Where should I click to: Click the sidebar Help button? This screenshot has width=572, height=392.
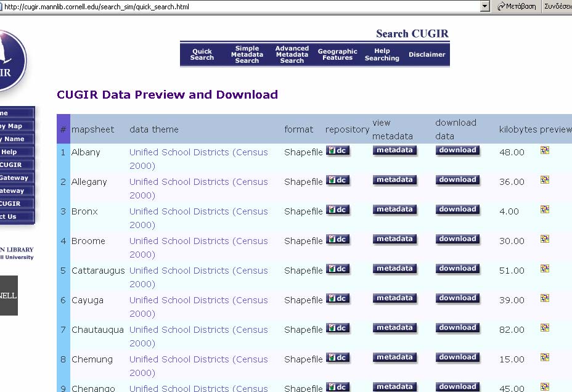(x=17, y=152)
